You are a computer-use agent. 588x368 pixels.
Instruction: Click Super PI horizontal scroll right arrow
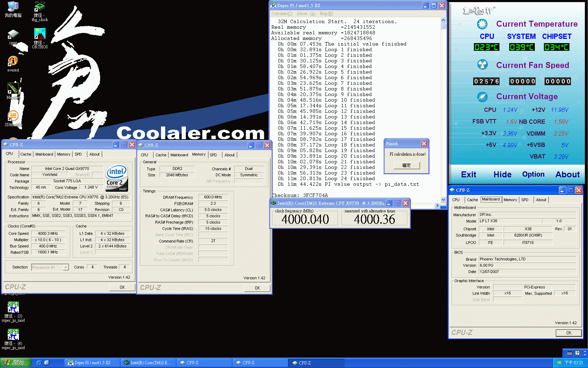tap(437, 206)
